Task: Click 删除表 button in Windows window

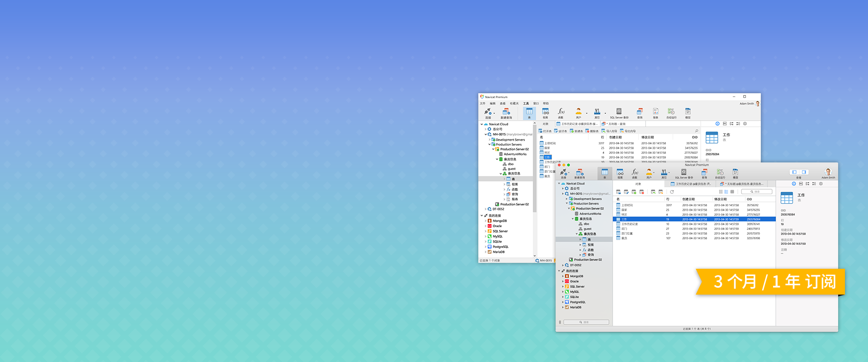Action: click(592, 131)
